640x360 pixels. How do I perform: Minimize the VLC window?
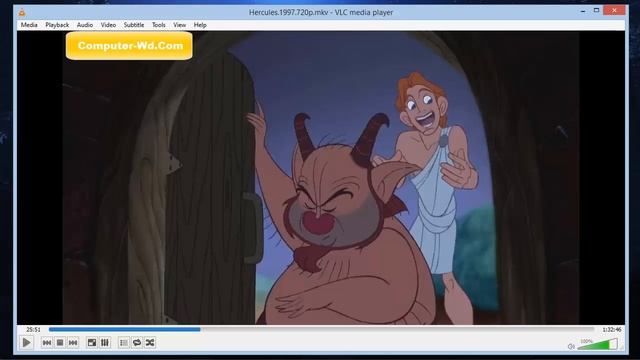pos(583,11)
